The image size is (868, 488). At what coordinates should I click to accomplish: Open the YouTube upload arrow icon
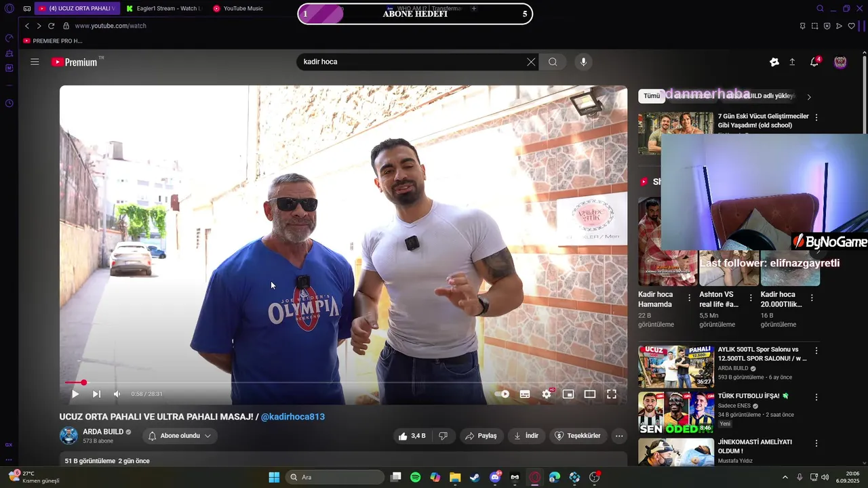point(792,62)
